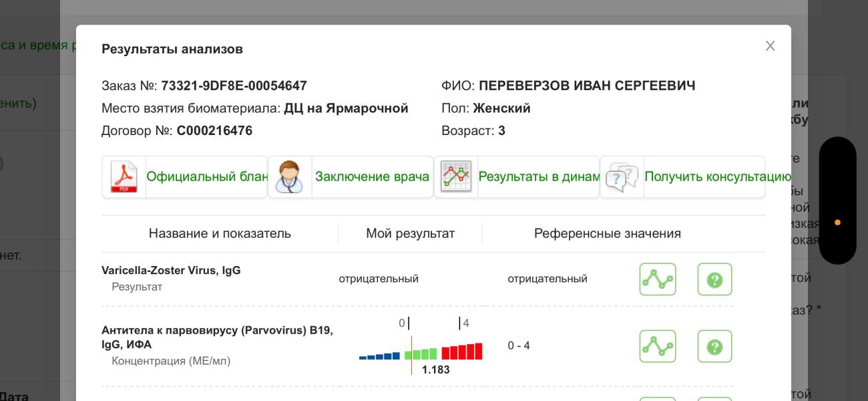Select the Varicella-Zoster Virus, IgG row title
This screenshot has height=401, width=868.
point(171,271)
